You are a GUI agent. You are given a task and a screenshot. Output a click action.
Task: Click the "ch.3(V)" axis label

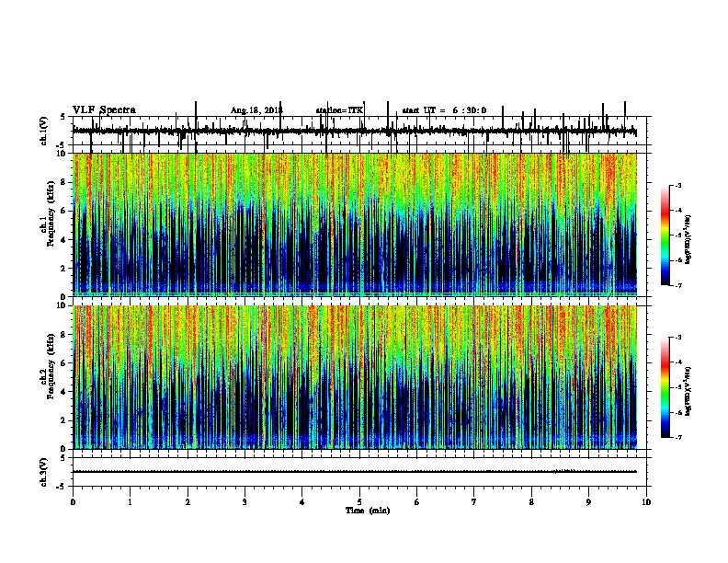click(x=44, y=472)
